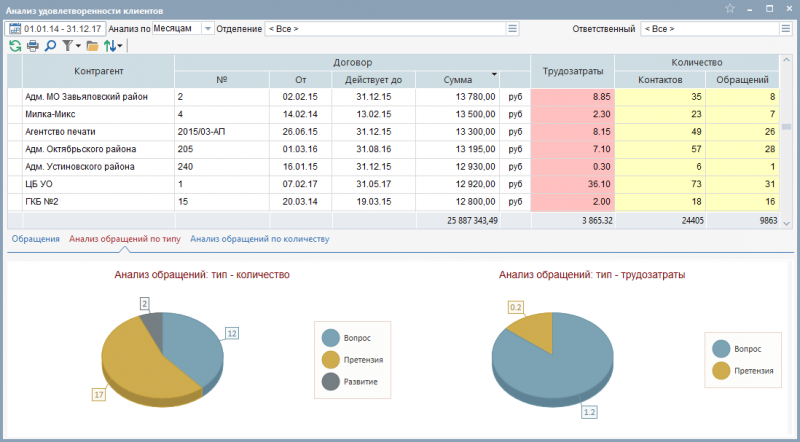Click the pie label 2 on left chart
Screen dimensions: 800x442
click(144, 304)
